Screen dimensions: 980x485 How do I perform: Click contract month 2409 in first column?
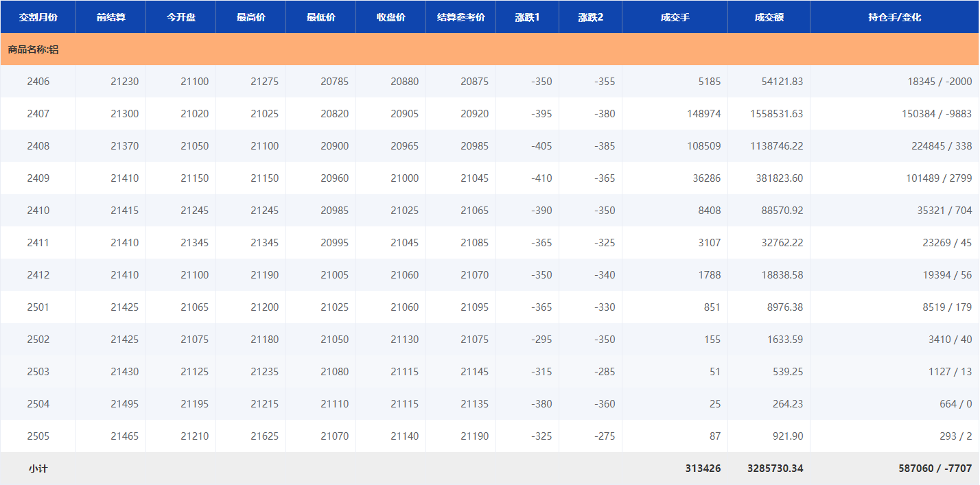[x=38, y=178]
